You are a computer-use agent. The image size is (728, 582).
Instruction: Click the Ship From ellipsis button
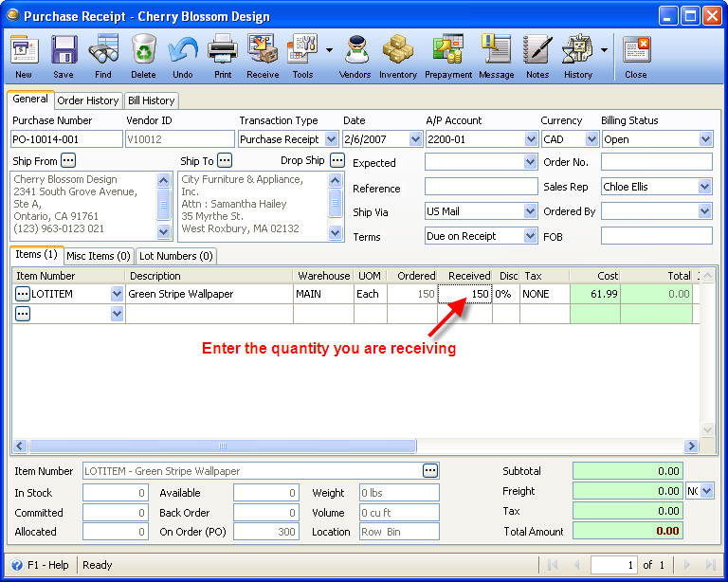pyautogui.click(x=68, y=160)
